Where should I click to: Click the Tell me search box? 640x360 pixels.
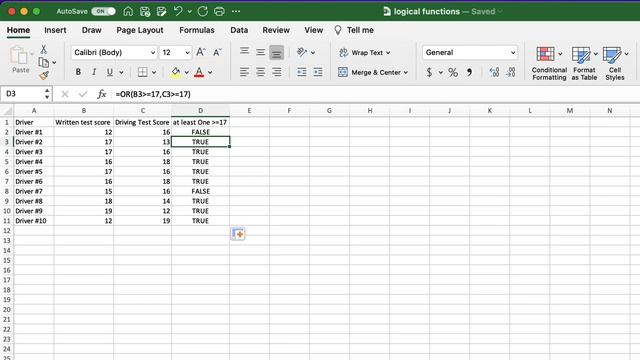[354, 30]
